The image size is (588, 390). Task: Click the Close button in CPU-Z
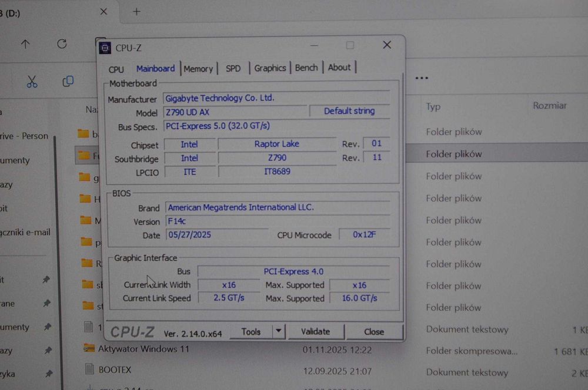(374, 332)
